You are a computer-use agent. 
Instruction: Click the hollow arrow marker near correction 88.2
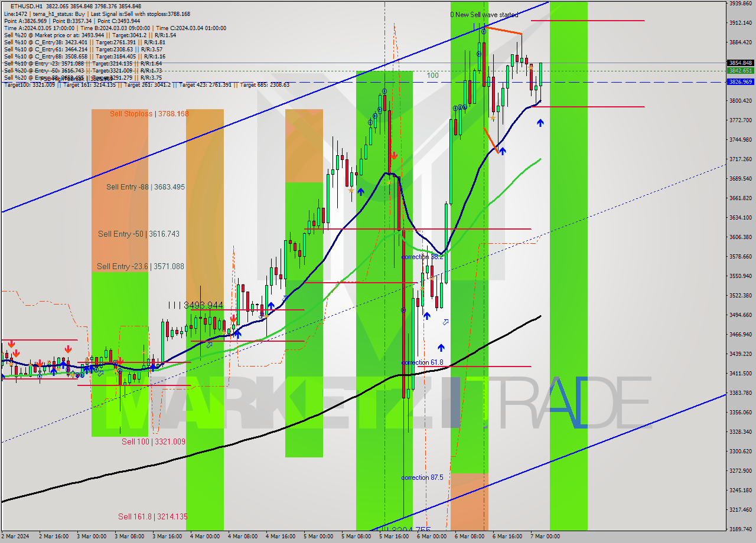coord(445,322)
